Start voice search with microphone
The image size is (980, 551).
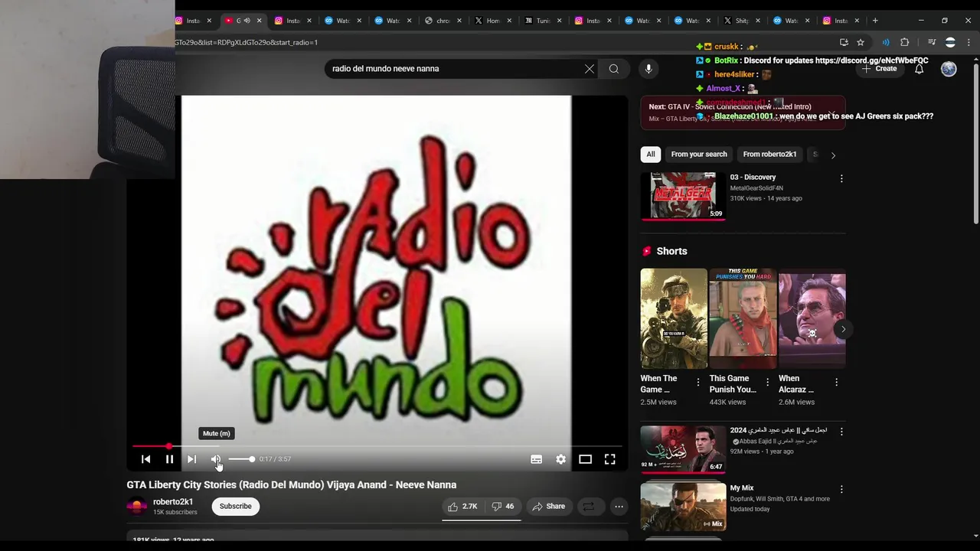pyautogui.click(x=648, y=69)
